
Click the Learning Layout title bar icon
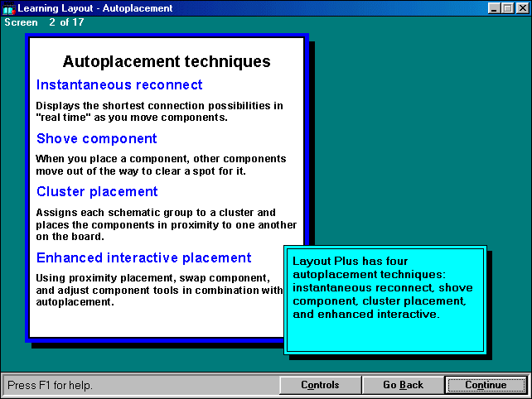coord(9,8)
